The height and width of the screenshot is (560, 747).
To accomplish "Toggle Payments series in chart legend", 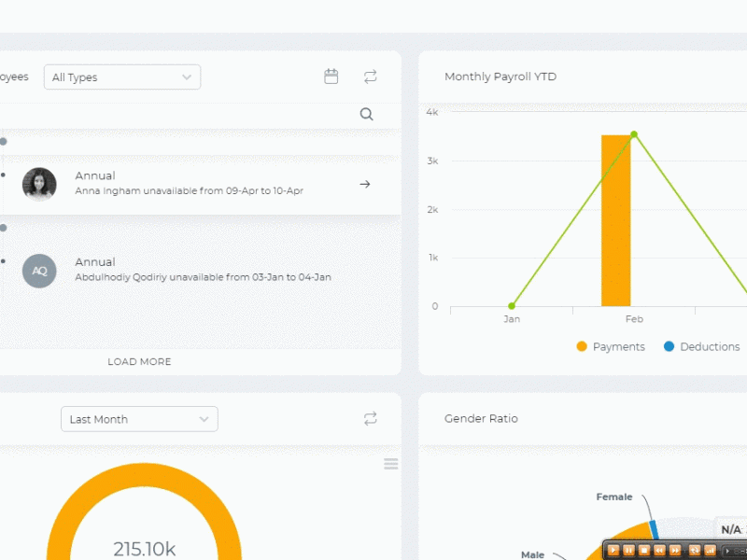I will pyautogui.click(x=611, y=346).
